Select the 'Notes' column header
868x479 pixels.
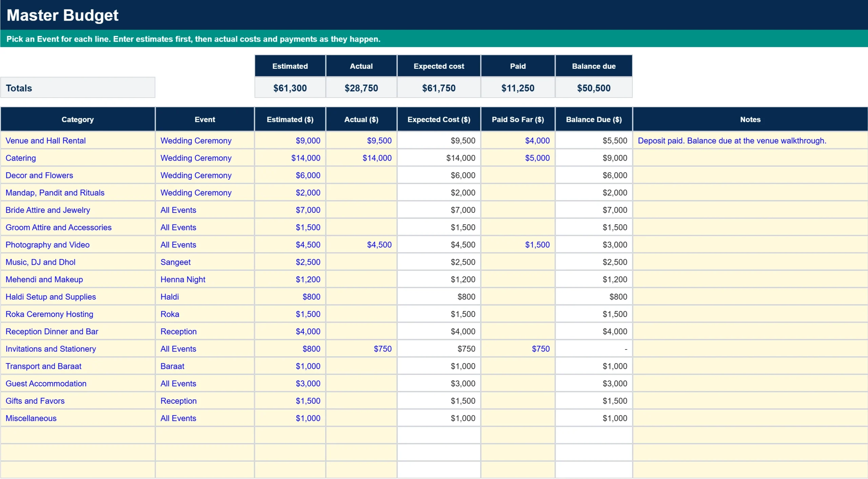(750, 119)
